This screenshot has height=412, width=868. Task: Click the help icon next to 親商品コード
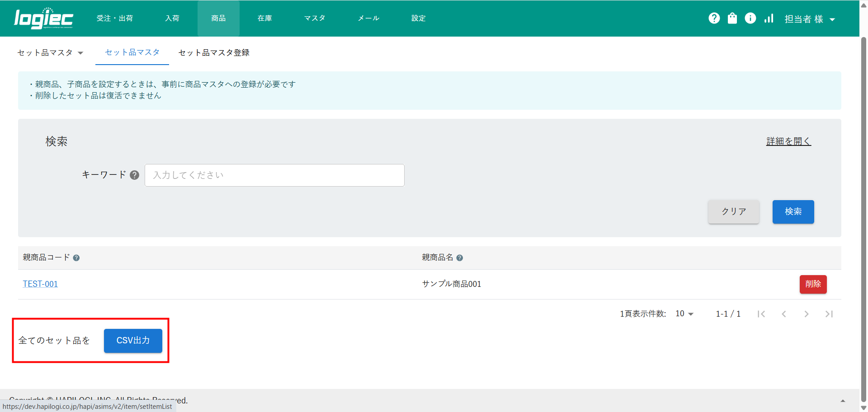coord(76,258)
